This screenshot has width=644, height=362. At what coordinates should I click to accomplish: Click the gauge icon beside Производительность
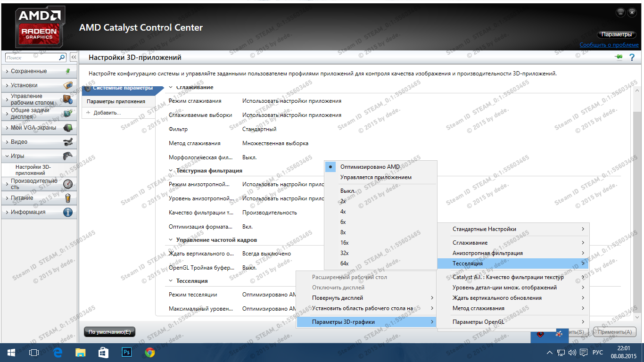(68, 184)
